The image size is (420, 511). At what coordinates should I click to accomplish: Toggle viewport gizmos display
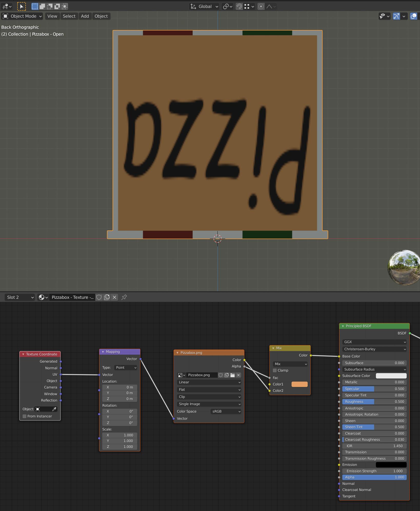(x=396, y=16)
